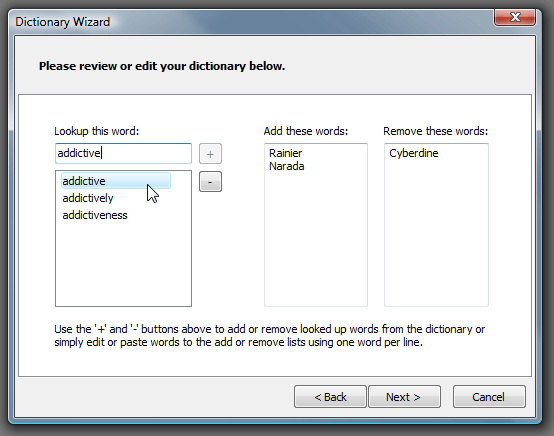
Task: Select 'addictive' in the lookup results
Action: click(116, 181)
